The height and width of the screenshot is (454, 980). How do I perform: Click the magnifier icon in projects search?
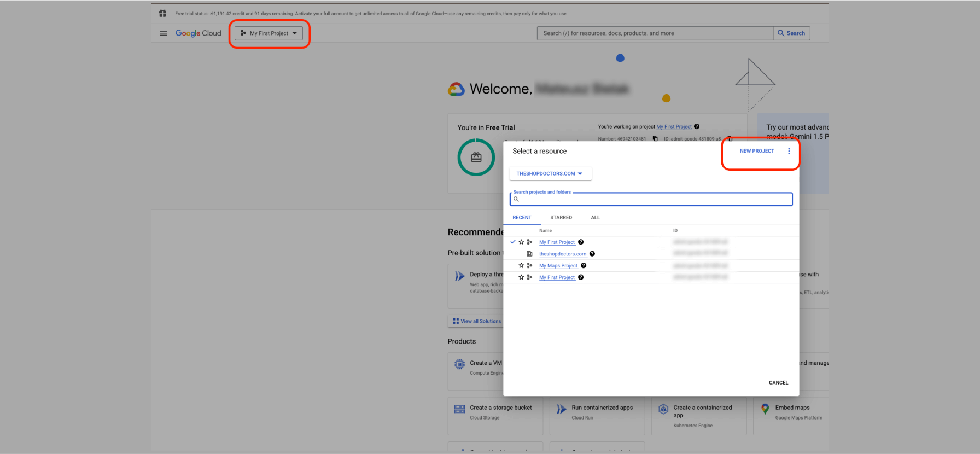point(516,199)
